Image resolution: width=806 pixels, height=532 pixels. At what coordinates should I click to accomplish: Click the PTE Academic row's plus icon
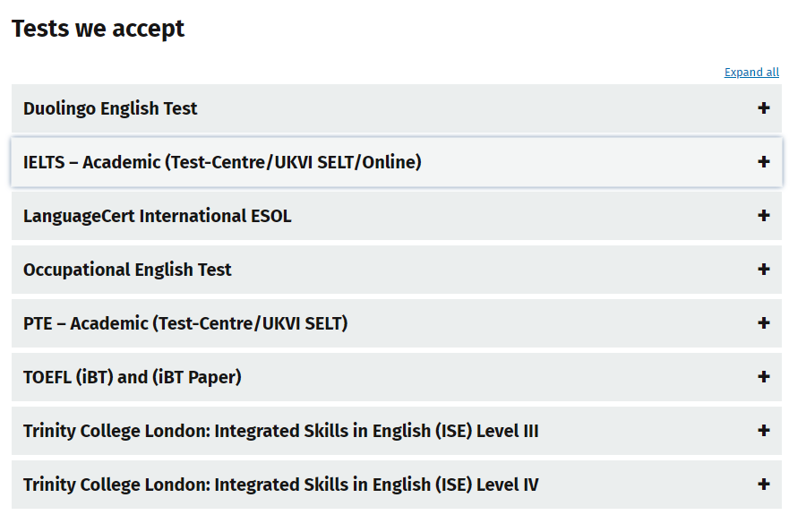tap(763, 323)
